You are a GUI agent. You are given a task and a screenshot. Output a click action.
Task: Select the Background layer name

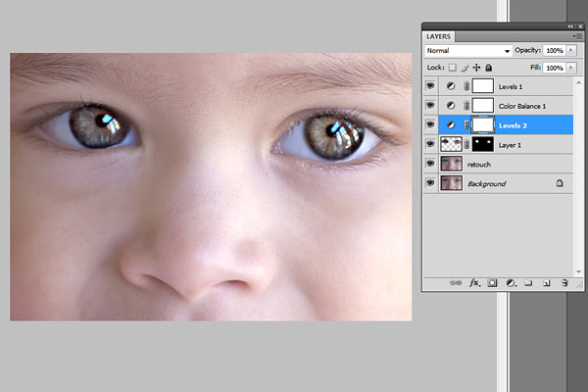tap(486, 184)
